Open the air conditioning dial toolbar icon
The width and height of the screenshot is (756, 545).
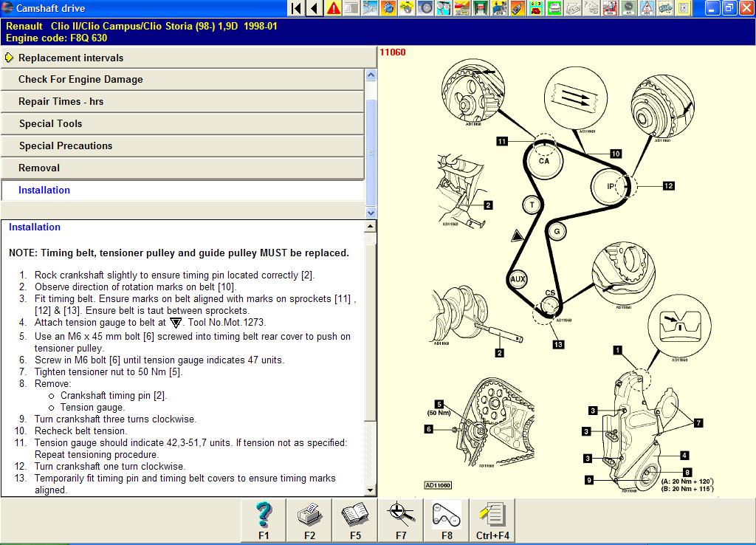[628, 8]
